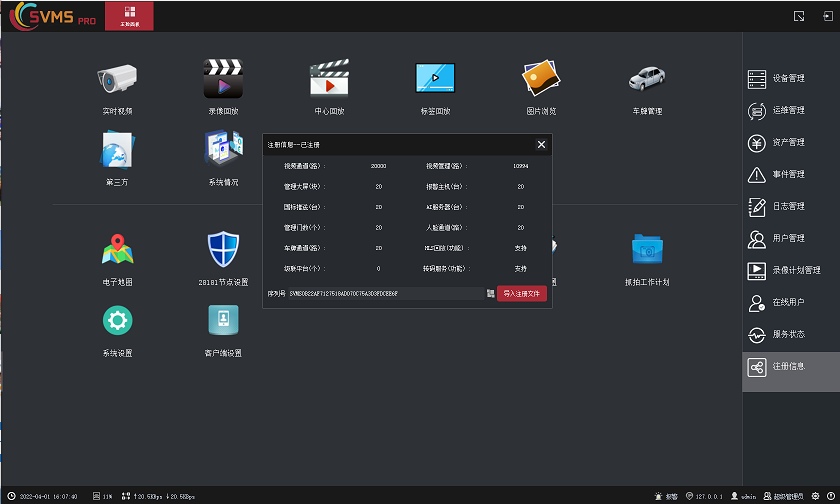This screenshot has height=504, width=840.
Task: Open 用户管理 sidebar entry
Action: [x=788, y=238]
